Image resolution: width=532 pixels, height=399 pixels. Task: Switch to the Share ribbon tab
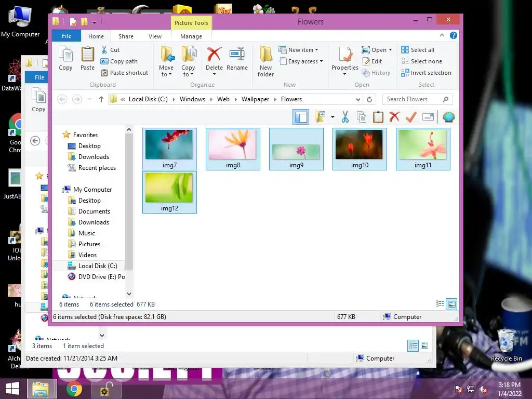(x=126, y=36)
